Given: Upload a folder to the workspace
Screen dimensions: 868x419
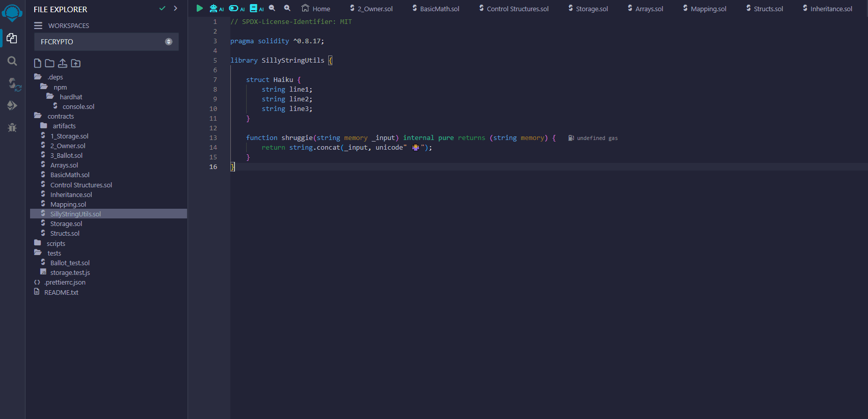Looking at the screenshot, I should coord(76,63).
